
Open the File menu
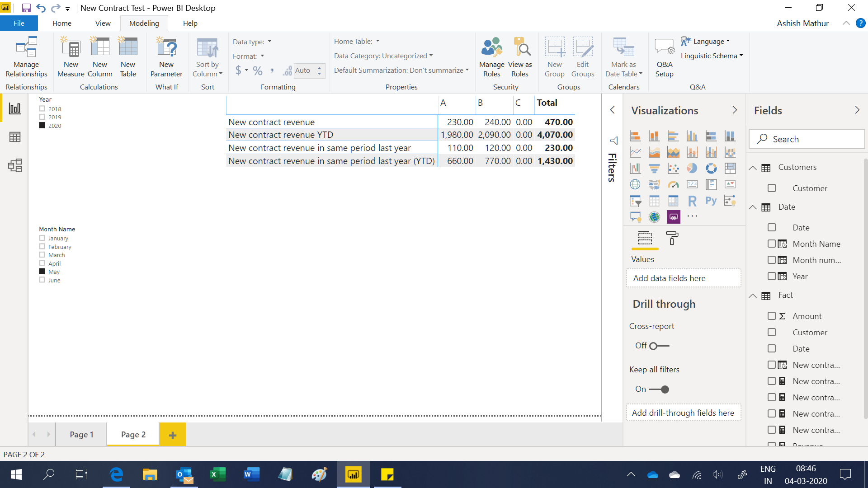coord(19,23)
